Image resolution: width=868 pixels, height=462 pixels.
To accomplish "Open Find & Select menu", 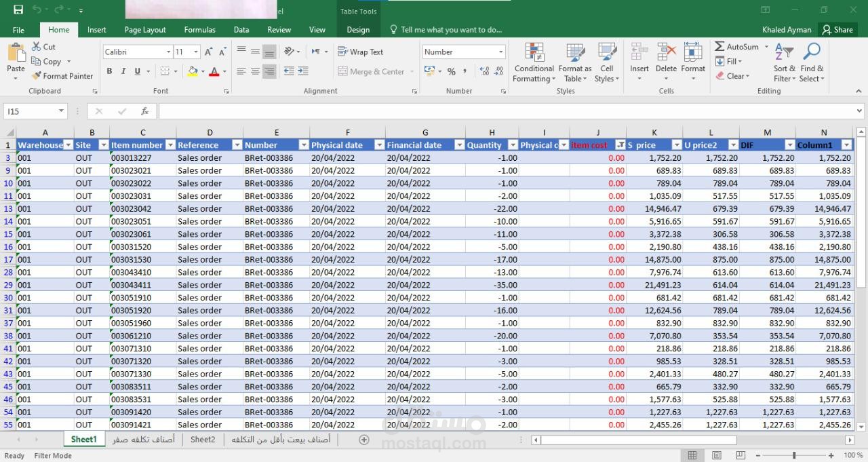I will pyautogui.click(x=812, y=62).
